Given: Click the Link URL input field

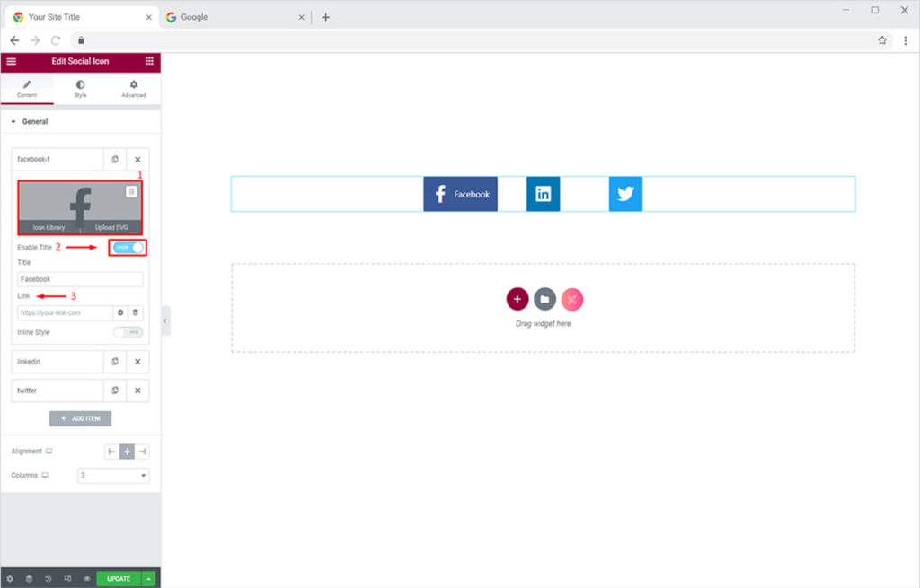Looking at the screenshot, I should click(x=65, y=312).
